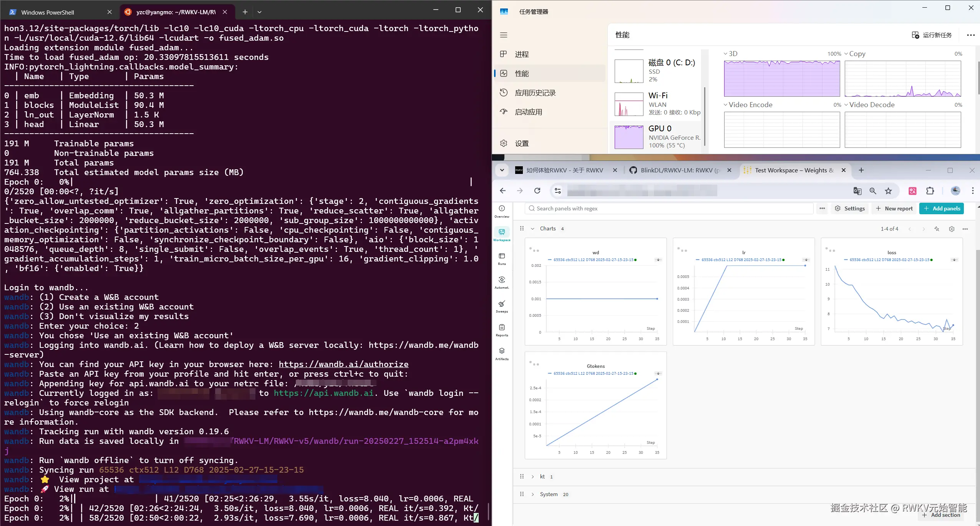Collapse the Charts section
This screenshot has width=980, height=526.
532,229
